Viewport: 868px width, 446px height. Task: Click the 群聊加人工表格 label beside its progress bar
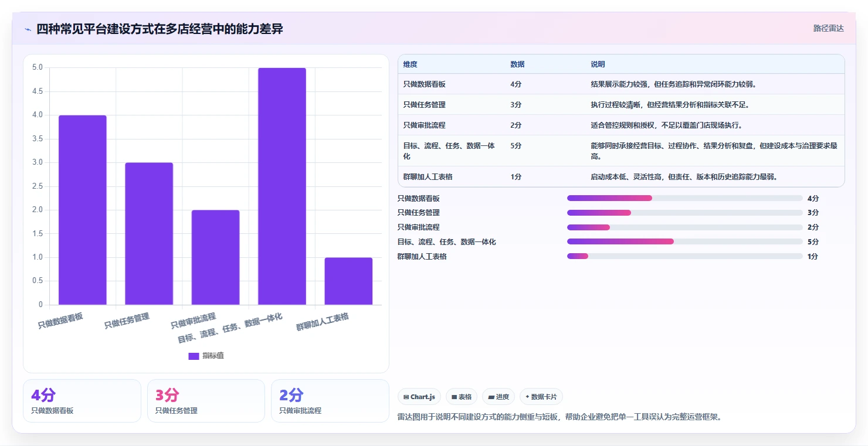[x=422, y=256]
